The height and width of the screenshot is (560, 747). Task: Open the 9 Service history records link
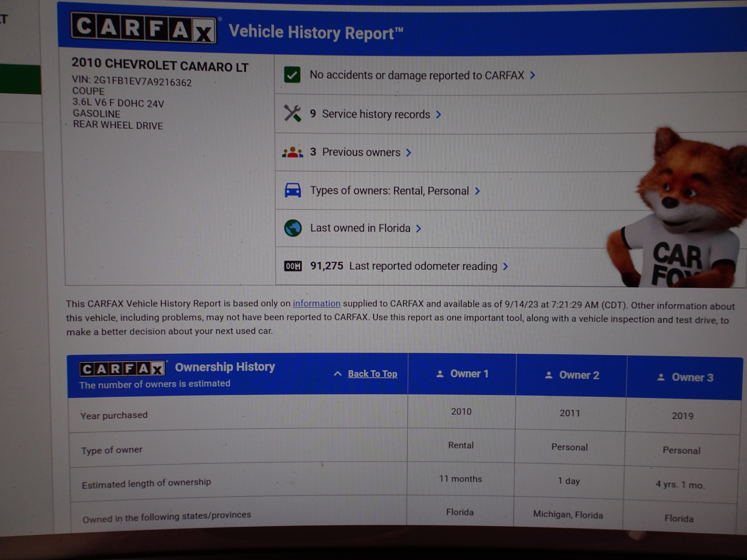tap(370, 114)
